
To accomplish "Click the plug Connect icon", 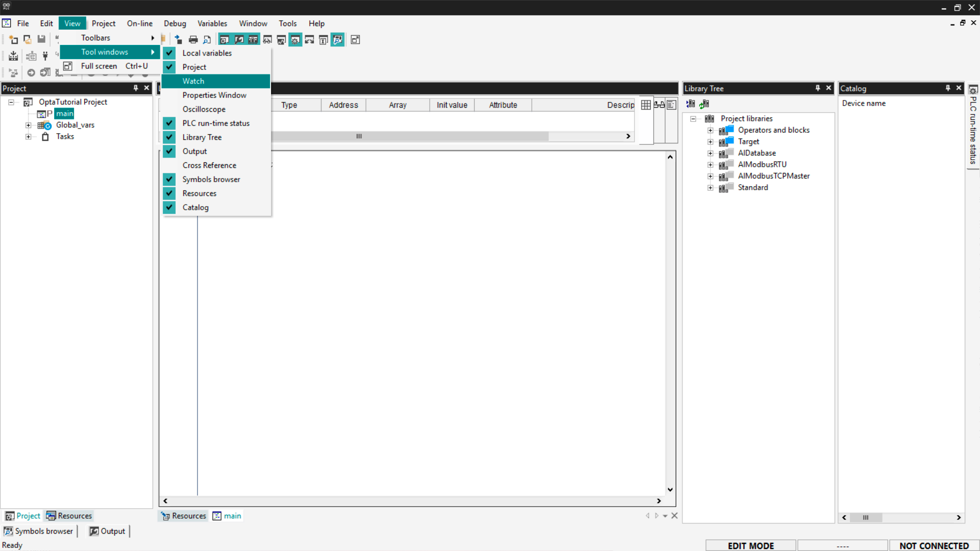I will 45,56.
